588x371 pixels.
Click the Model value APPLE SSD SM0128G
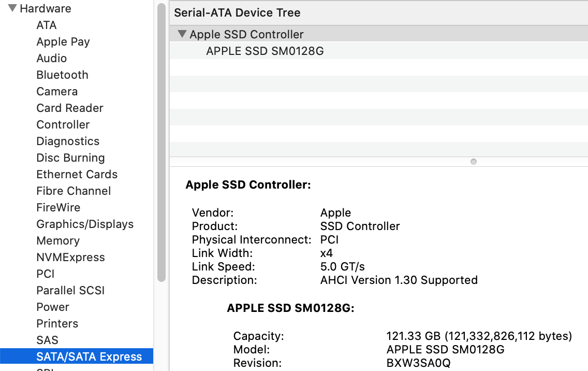[446, 350]
